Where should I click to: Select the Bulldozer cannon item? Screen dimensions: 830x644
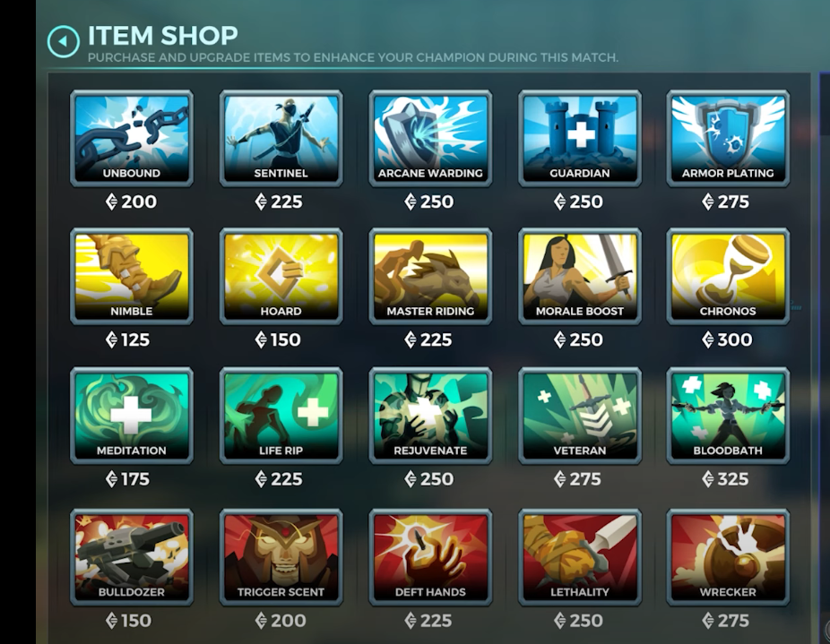132,557
